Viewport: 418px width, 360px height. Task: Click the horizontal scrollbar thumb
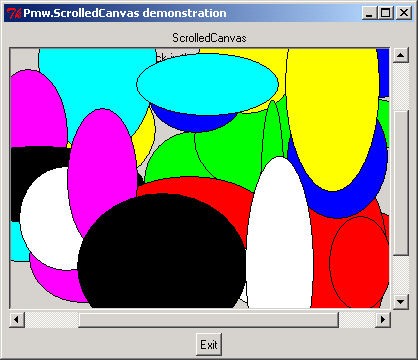click(209, 320)
